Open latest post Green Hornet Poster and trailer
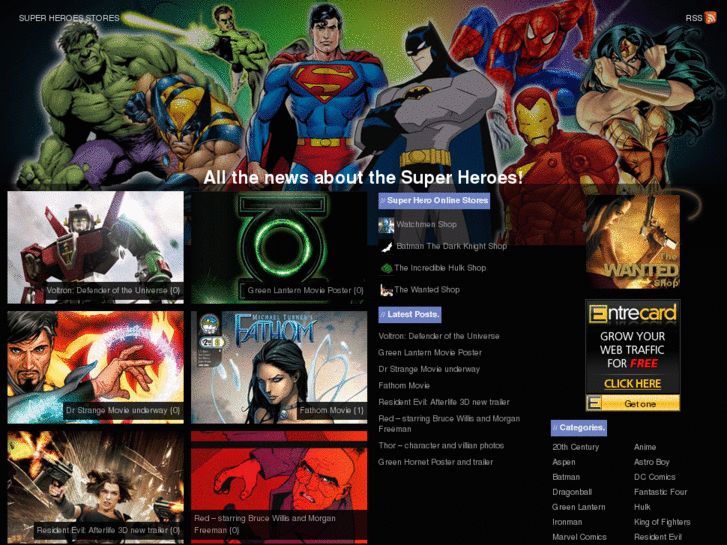 [435, 462]
